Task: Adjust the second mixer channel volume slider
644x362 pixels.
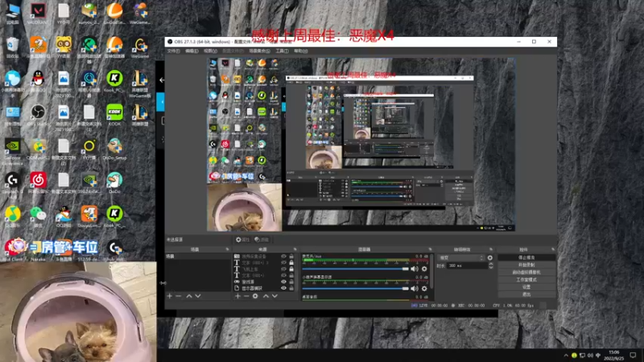Action: coord(356,289)
